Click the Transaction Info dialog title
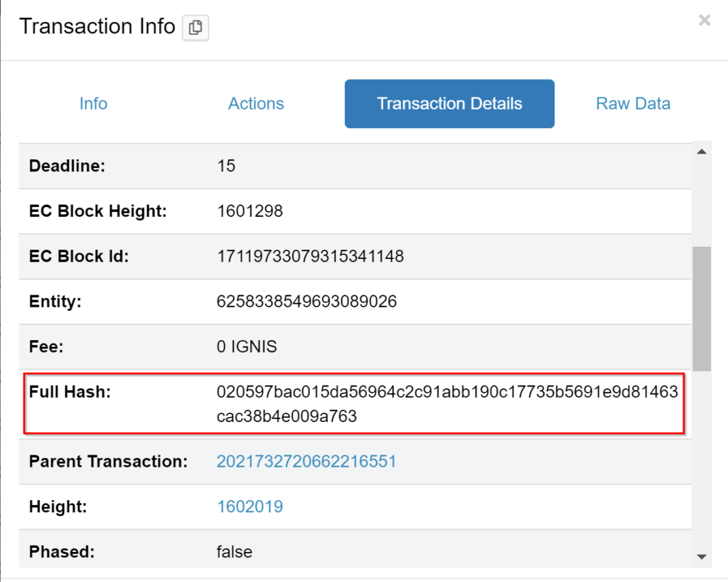 [97, 26]
